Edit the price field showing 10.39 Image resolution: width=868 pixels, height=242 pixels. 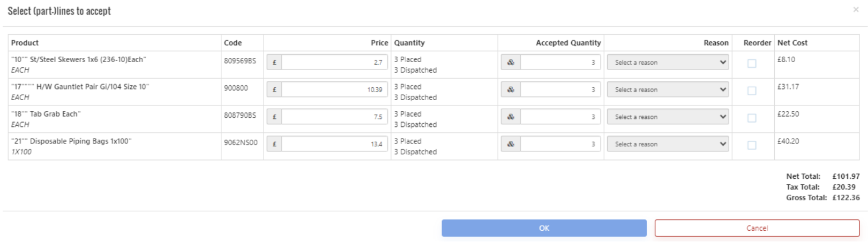334,90
